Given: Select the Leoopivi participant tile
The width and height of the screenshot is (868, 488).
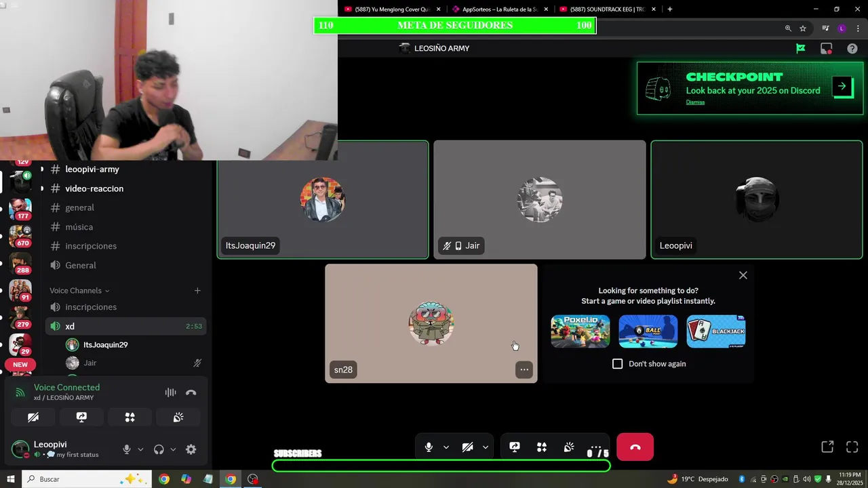Looking at the screenshot, I should tap(757, 200).
